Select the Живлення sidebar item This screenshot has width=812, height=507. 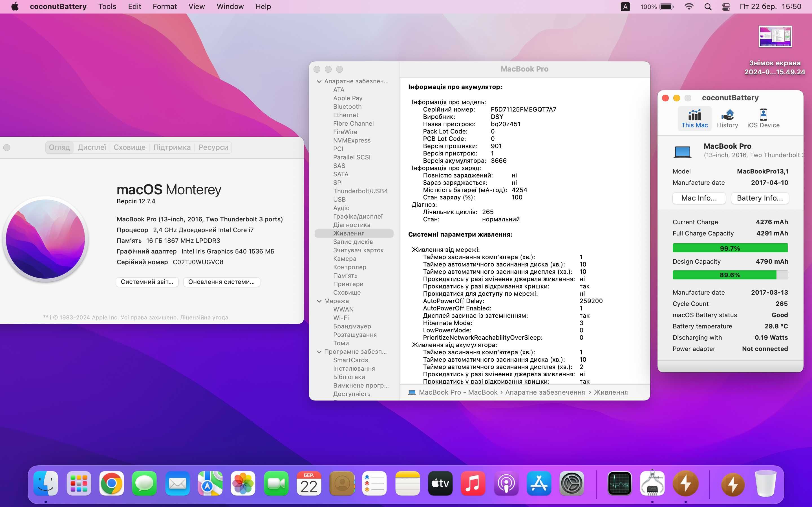349,233
